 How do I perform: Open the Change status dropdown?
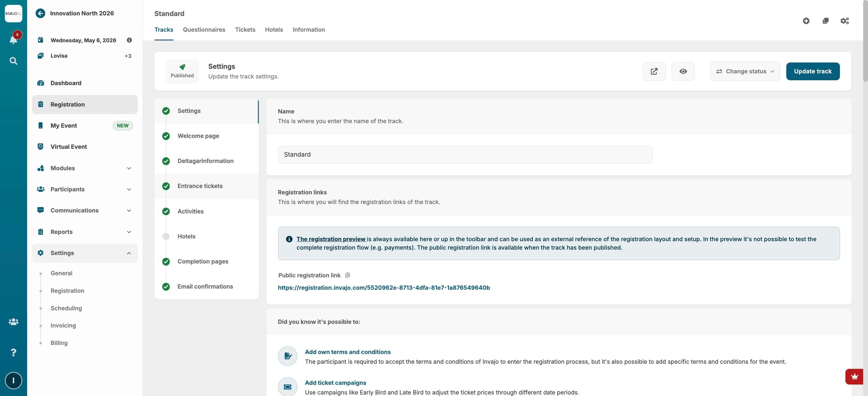click(x=745, y=71)
